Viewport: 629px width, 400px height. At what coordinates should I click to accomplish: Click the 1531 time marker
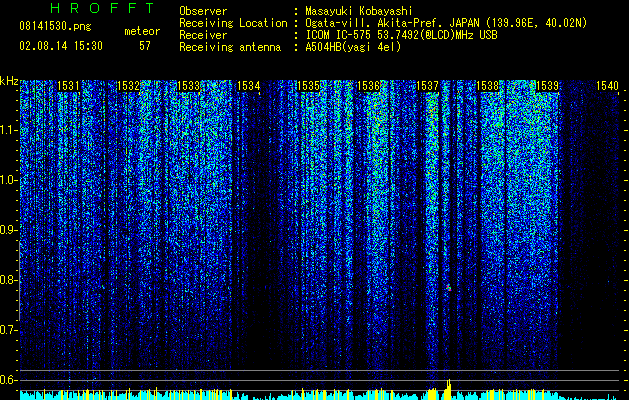pos(68,86)
